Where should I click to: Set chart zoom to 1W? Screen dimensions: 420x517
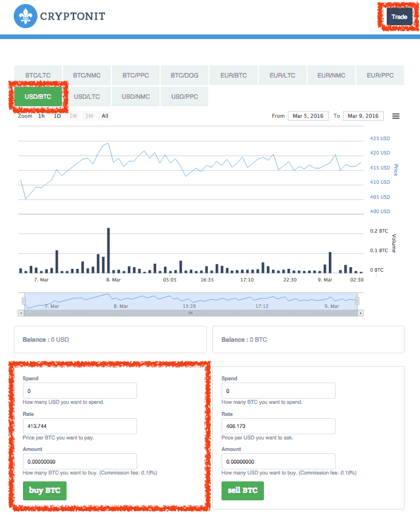[x=73, y=116]
